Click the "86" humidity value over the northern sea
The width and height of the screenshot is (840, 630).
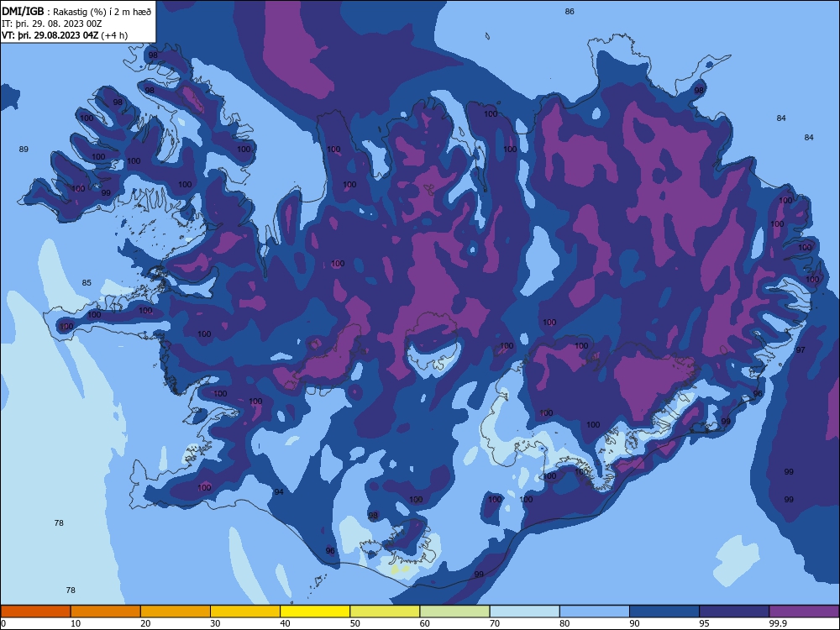(570, 11)
